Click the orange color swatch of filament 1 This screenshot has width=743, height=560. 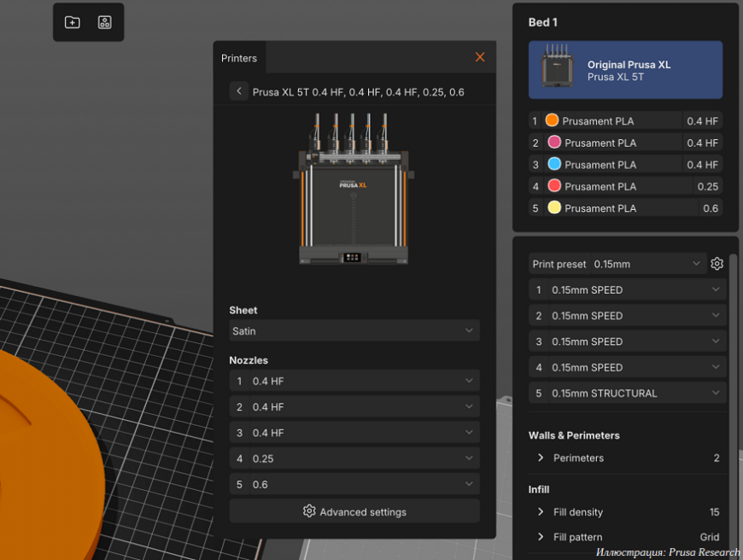click(x=552, y=120)
